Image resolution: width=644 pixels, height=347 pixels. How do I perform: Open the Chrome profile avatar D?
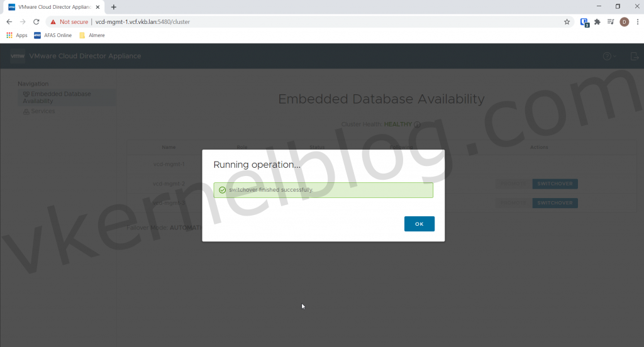(x=625, y=22)
